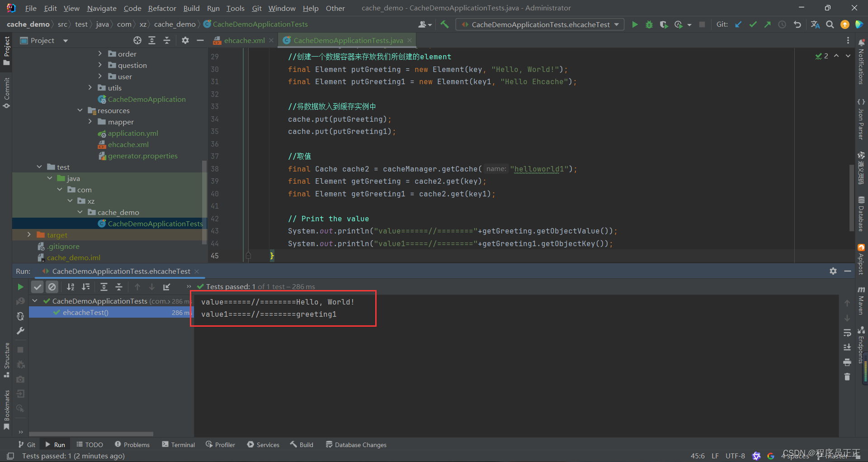Expand the utils folder

[x=90, y=87]
